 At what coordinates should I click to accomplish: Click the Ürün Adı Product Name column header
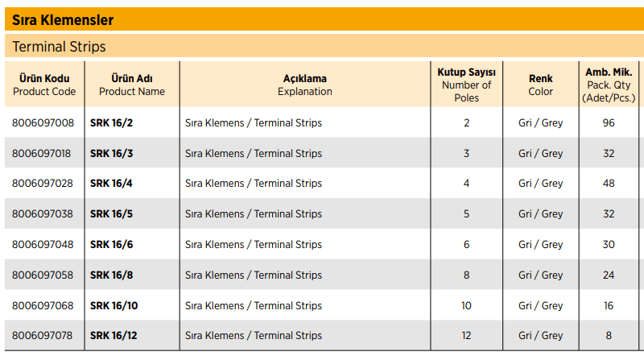click(x=132, y=85)
